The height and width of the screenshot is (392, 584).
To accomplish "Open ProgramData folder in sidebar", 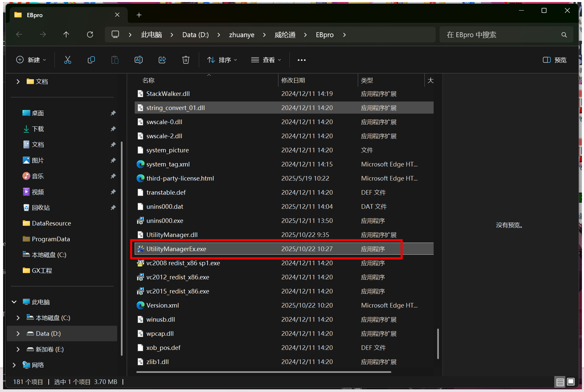I will pos(51,239).
